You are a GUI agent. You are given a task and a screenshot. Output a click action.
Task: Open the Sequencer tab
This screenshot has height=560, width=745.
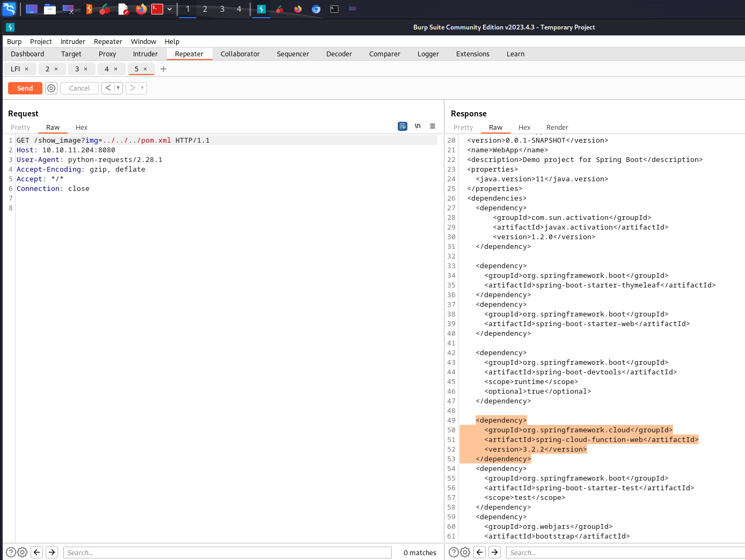293,54
